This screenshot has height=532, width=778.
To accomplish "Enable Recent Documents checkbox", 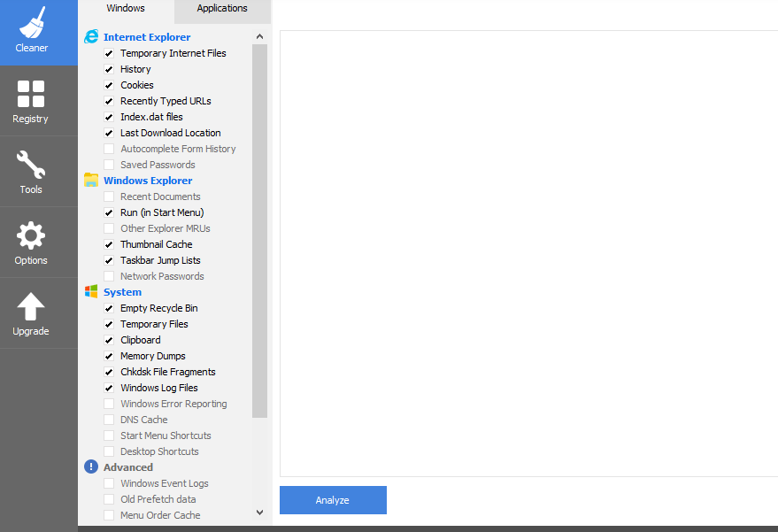I will coord(109,197).
